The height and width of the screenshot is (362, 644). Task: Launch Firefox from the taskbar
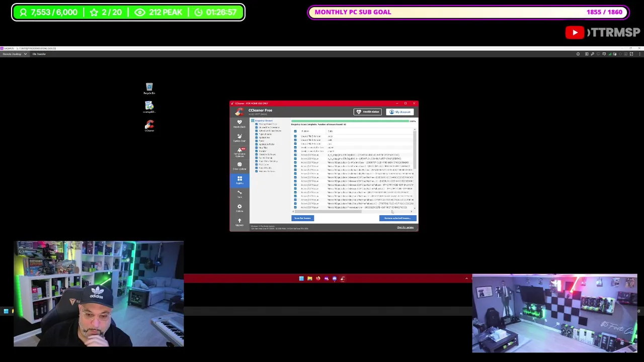(318, 279)
